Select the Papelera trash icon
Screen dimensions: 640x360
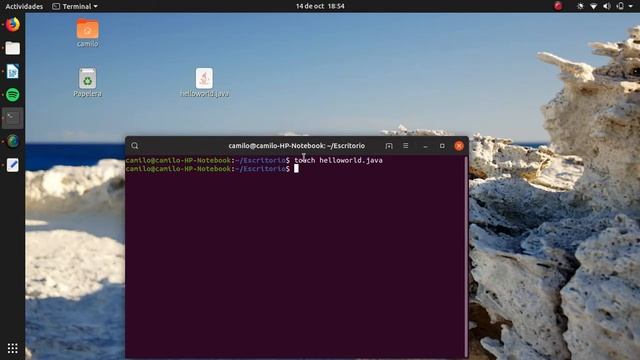[x=87, y=82]
